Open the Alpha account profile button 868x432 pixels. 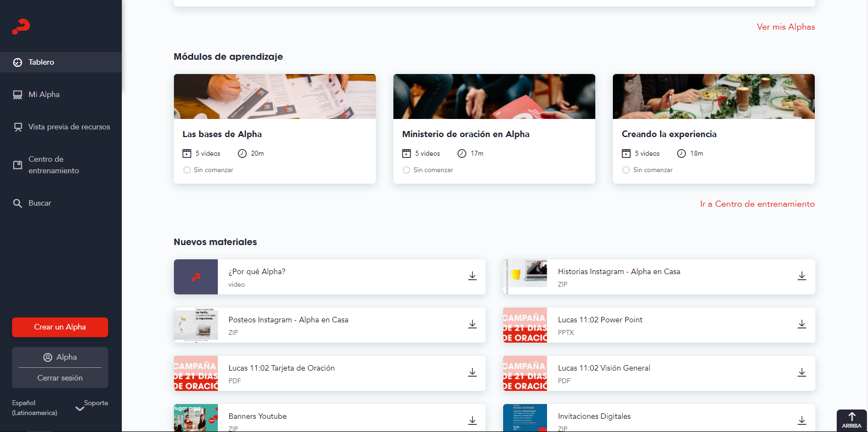coord(60,357)
